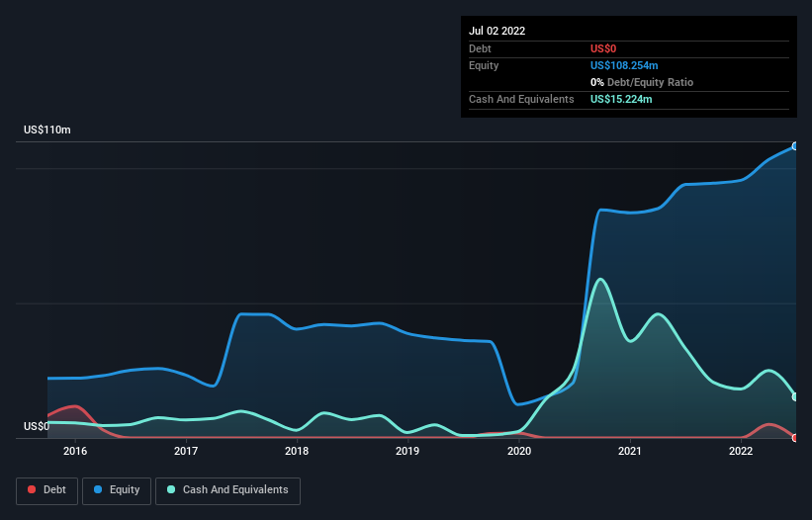The height and width of the screenshot is (520, 812).
Task: Select the 2017 x-axis label
Action: 186,451
